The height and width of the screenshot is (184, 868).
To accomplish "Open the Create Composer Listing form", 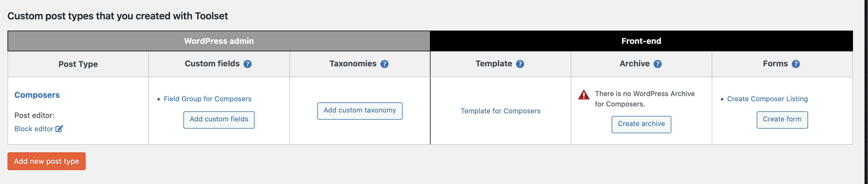I will (x=767, y=99).
